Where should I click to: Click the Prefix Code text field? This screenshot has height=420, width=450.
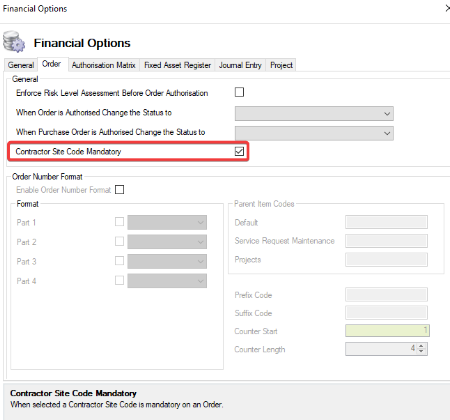(386, 295)
